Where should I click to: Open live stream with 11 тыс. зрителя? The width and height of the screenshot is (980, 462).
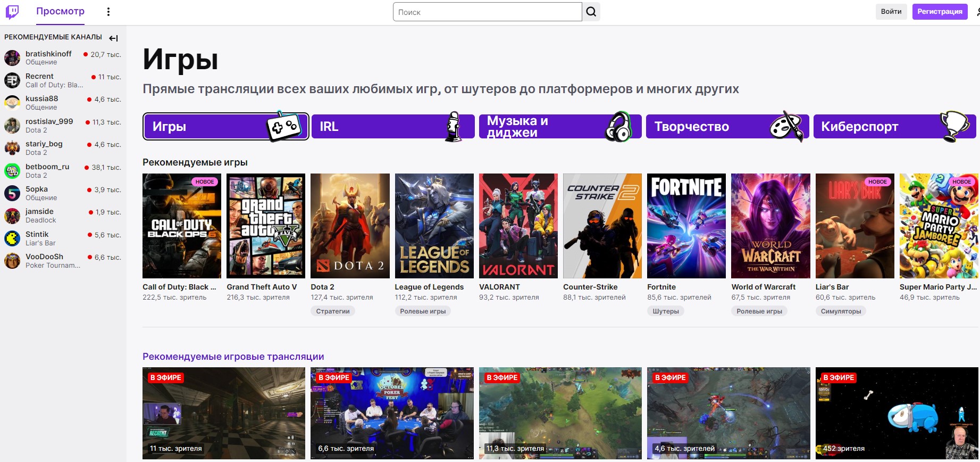224,414
